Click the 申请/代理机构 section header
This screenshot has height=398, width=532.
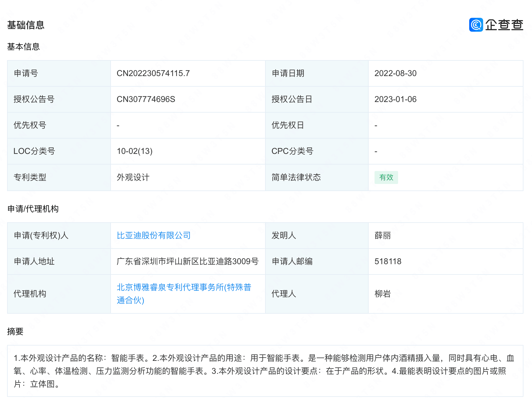tap(33, 208)
